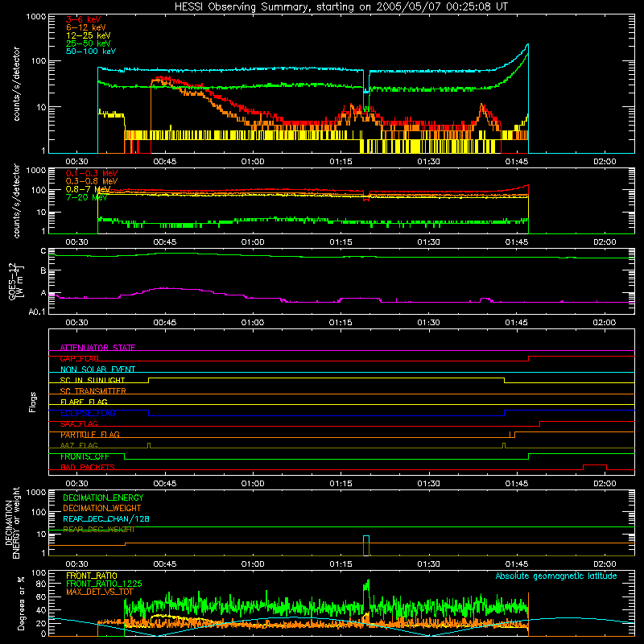The height and width of the screenshot is (644, 644).
Task: Pick the 50-100 keV legend label
Action: 91,52
